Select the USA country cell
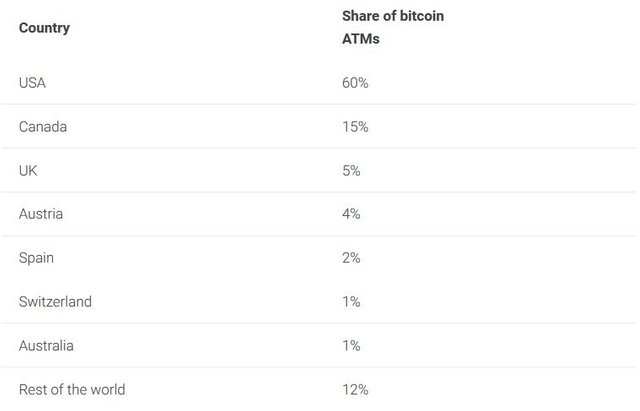The width and height of the screenshot is (640, 411). [32, 83]
